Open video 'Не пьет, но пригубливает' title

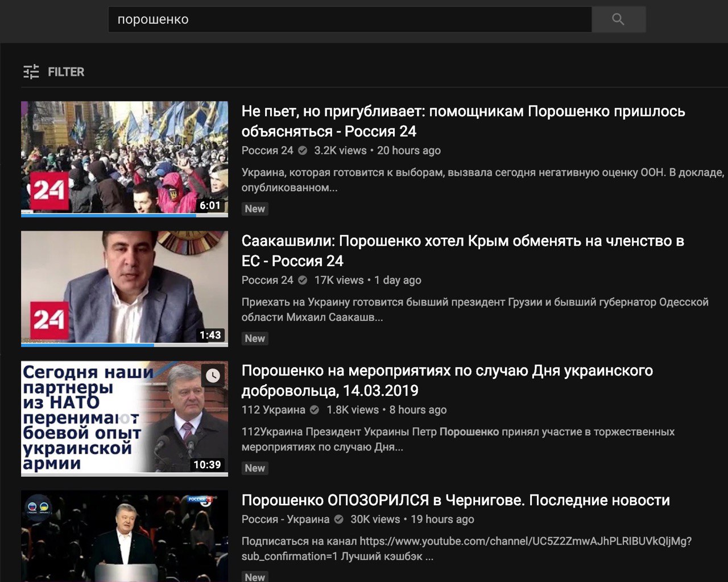pos(463,121)
